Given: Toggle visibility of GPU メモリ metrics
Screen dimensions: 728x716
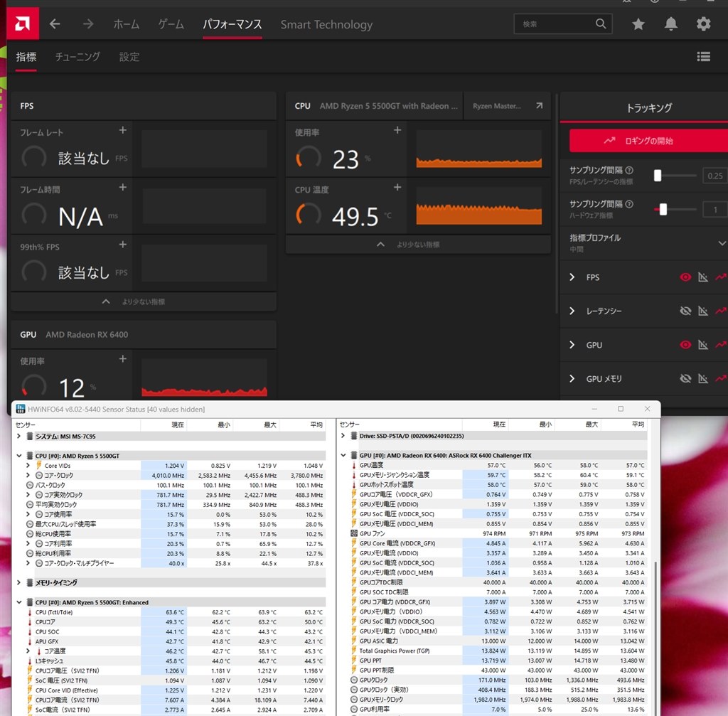Looking at the screenshot, I should coord(685,378).
